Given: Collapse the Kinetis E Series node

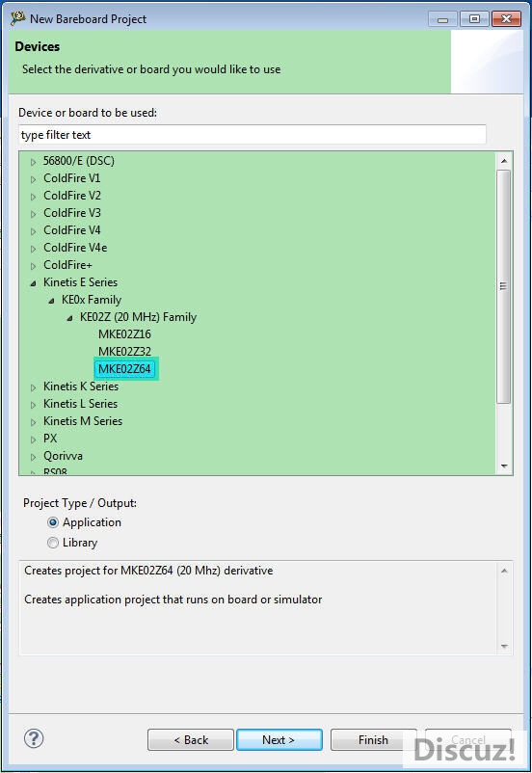Looking at the screenshot, I should point(34,283).
